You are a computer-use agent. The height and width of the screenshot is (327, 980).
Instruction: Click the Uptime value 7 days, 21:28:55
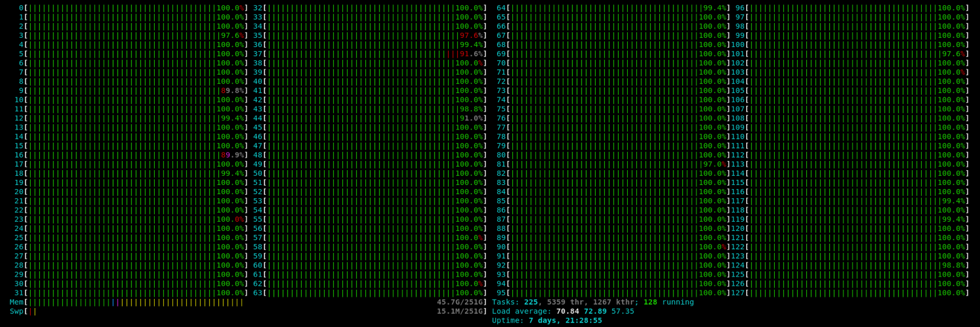click(x=565, y=320)
